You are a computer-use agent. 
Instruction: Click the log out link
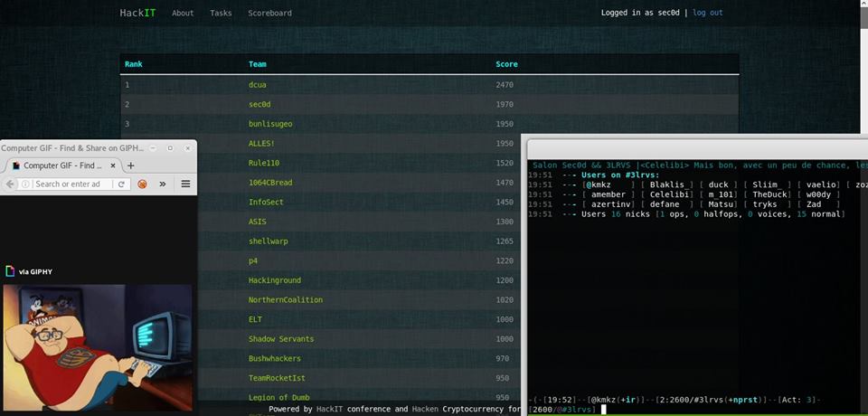pyautogui.click(x=707, y=13)
